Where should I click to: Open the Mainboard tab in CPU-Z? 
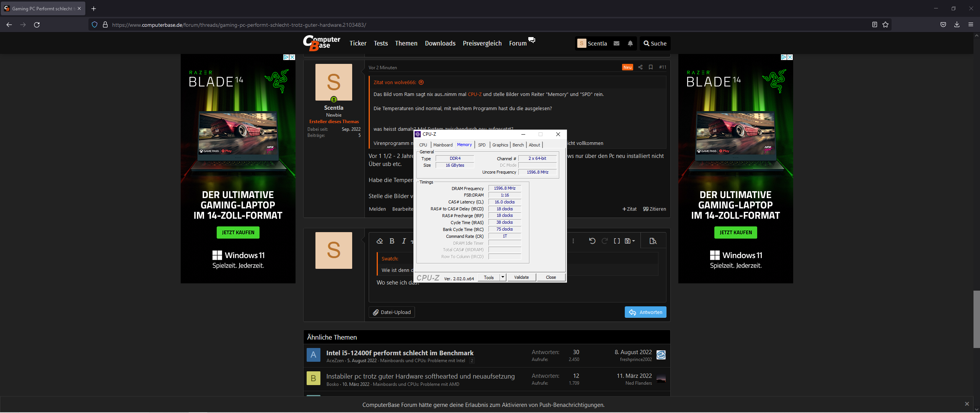pyautogui.click(x=443, y=145)
